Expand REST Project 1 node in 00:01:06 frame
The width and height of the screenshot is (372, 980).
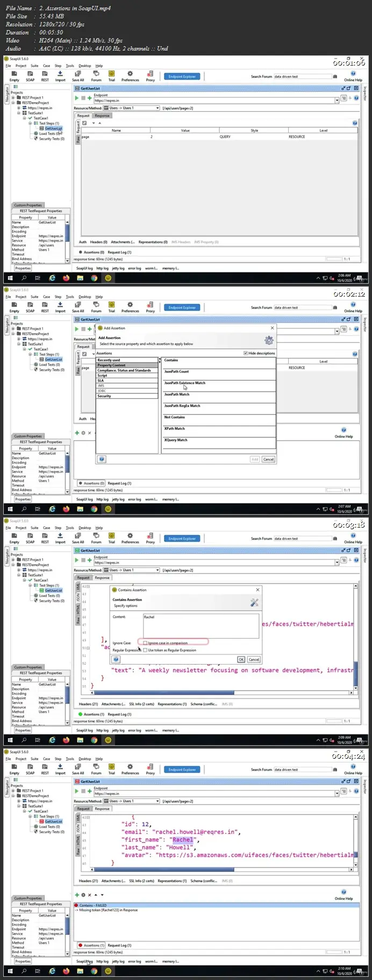point(13,98)
